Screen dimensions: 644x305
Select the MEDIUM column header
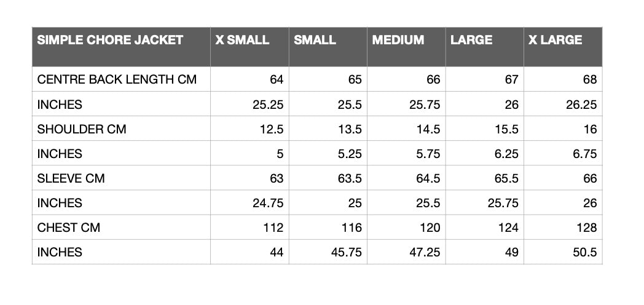pyautogui.click(x=406, y=47)
